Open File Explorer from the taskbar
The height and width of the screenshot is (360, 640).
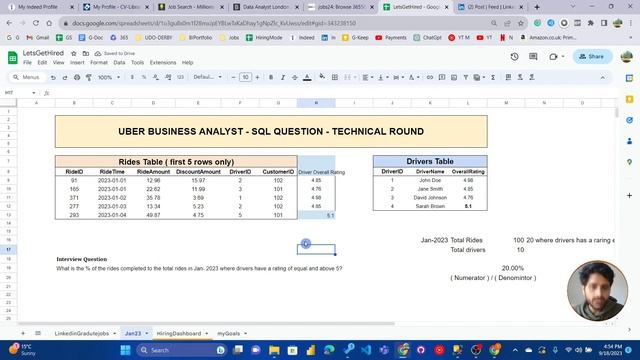274,350
